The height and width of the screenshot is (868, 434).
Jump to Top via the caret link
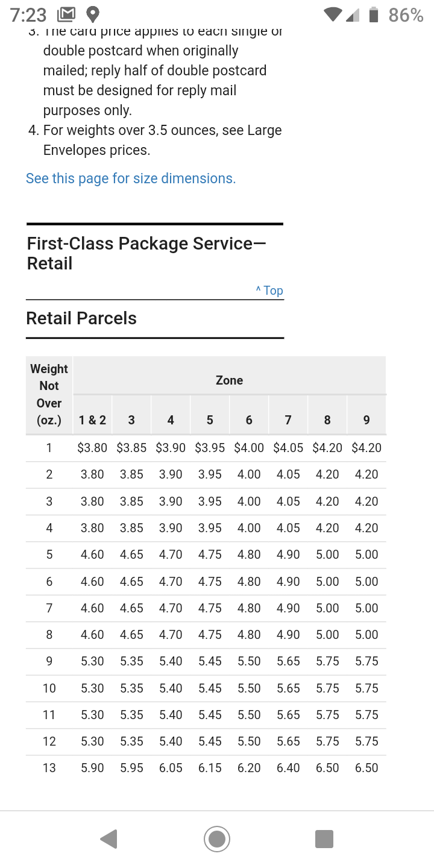click(269, 291)
